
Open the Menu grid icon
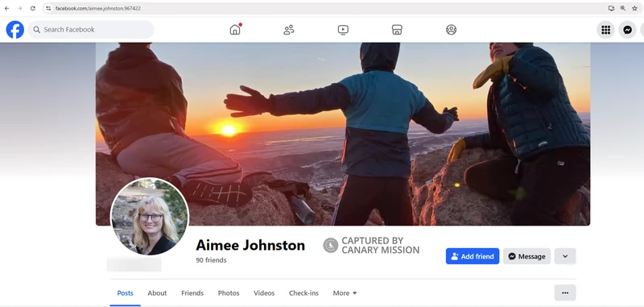[x=605, y=30]
